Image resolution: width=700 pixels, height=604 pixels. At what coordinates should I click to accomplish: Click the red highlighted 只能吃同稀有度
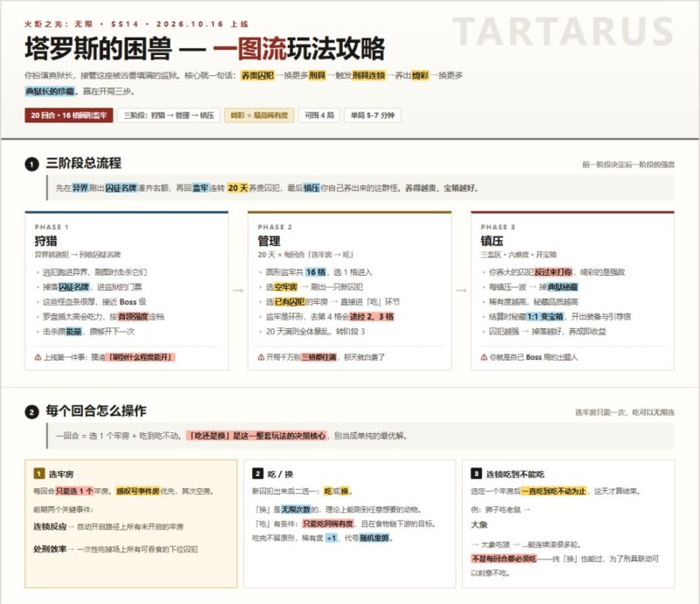[x=328, y=523]
